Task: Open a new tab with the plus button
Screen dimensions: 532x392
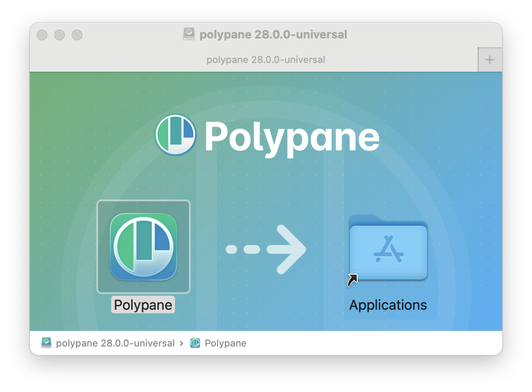Action: tap(490, 59)
